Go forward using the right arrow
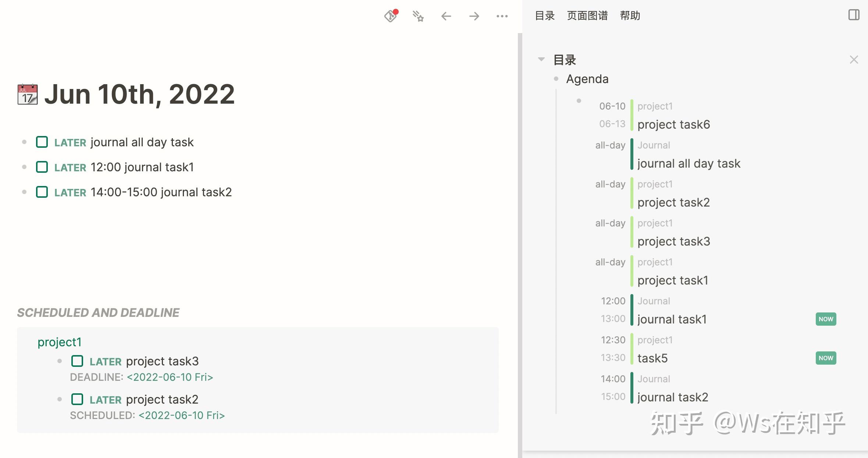This screenshot has height=458, width=868. [x=474, y=16]
